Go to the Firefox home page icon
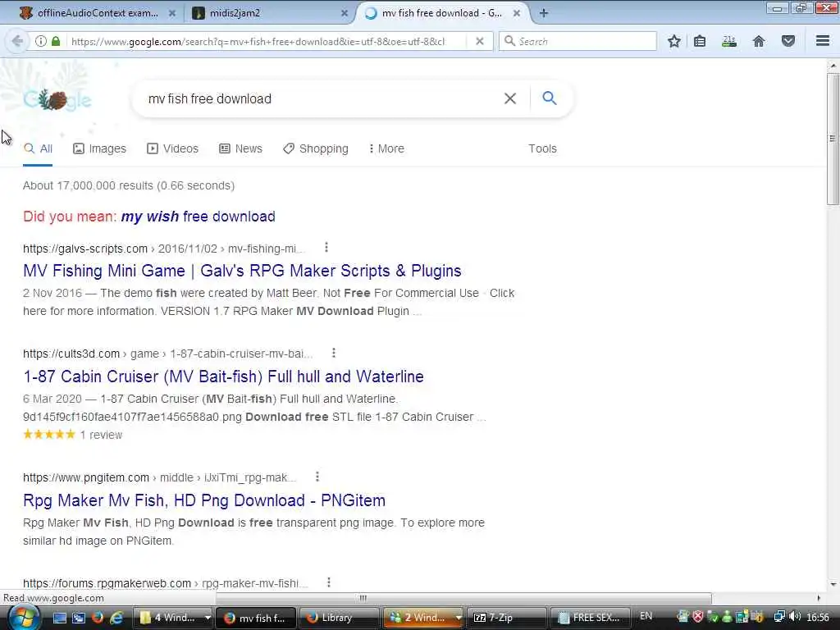 tap(759, 41)
